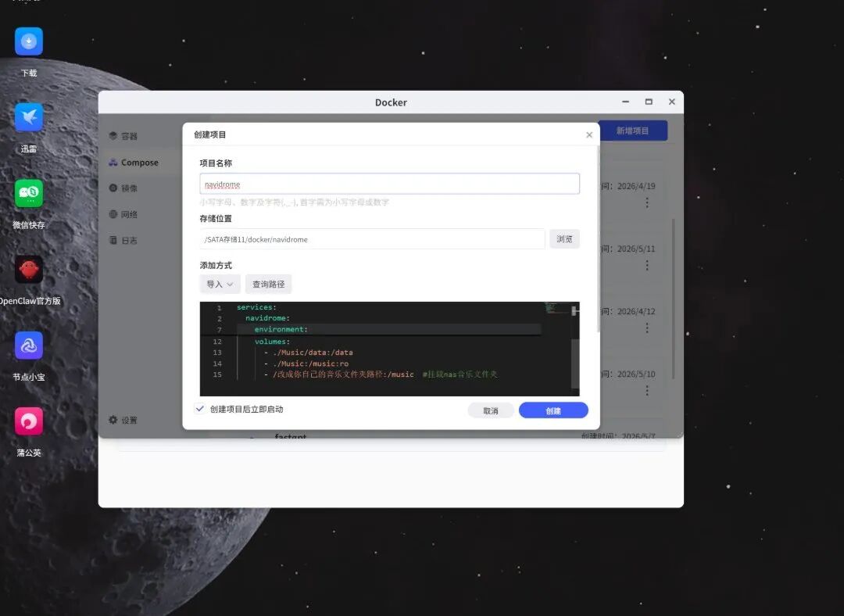844x616 pixels.
Task: Expand the 导入 add-method dropdown
Action: [220, 284]
